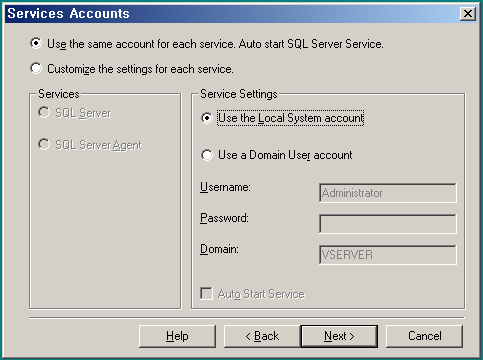The height and width of the screenshot is (360, 483).
Task: Click the Username field showing Administrator
Action: pyautogui.click(x=388, y=193)
